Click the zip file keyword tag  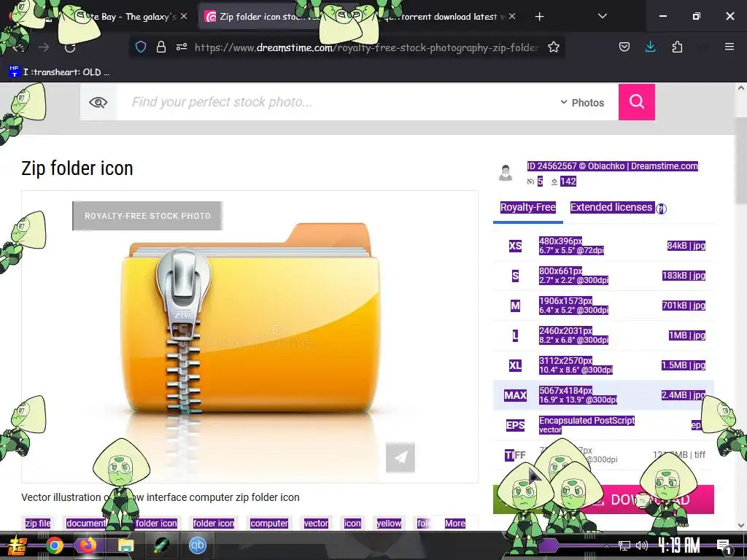coord(38,524)
